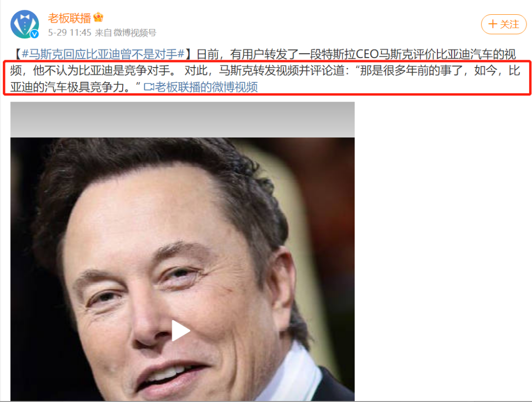
Task: Play the video with the white triangle
Action: click(x=180, y=330)
